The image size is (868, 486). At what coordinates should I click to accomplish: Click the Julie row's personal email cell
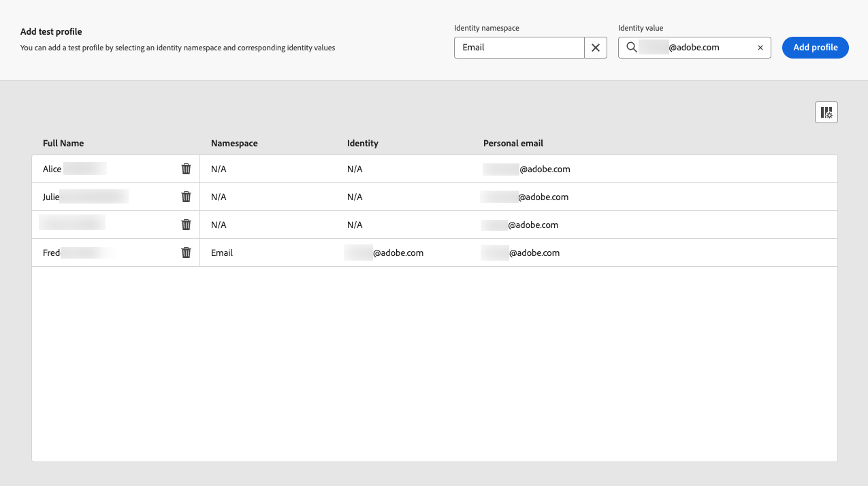pyautogui.click(x=524, y=197)
